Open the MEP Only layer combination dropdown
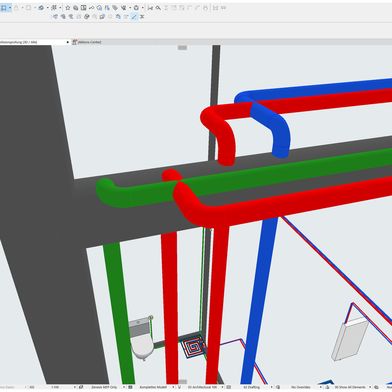Viewport: 392px width, 392px height. pyautogui.click(x=107, y=387)
